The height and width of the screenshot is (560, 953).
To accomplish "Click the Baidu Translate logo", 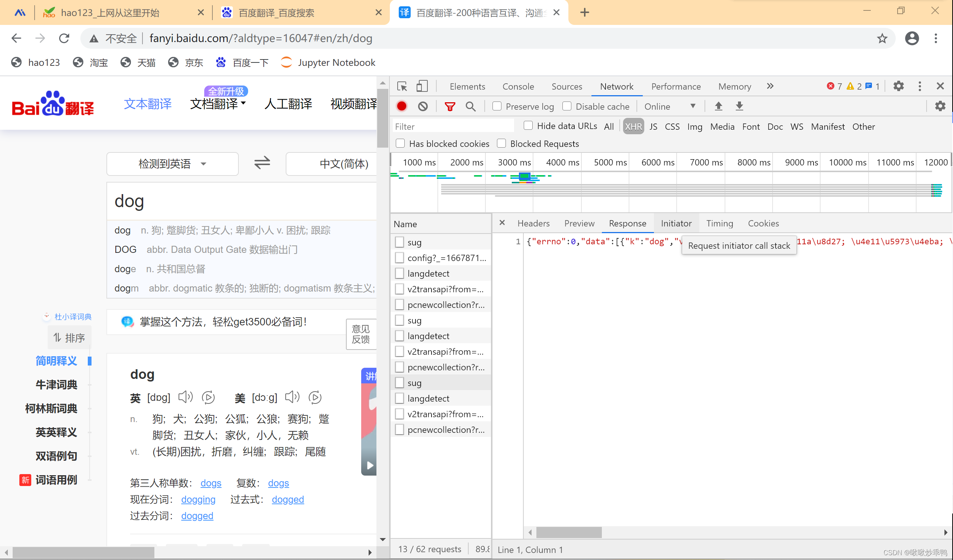I will [52, 104].
